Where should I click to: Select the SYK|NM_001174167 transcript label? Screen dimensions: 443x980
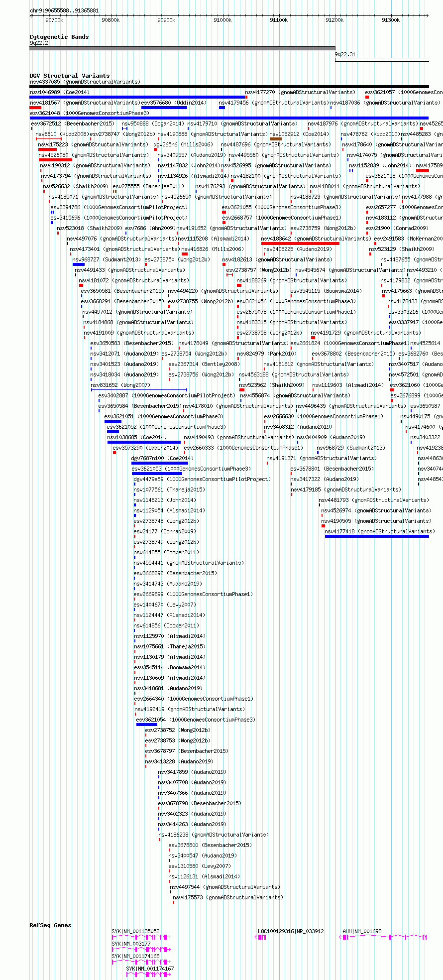tap(150, 969)
